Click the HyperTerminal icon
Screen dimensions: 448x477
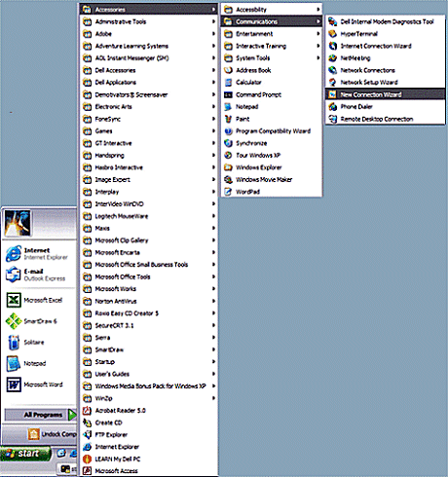[332, 34]
